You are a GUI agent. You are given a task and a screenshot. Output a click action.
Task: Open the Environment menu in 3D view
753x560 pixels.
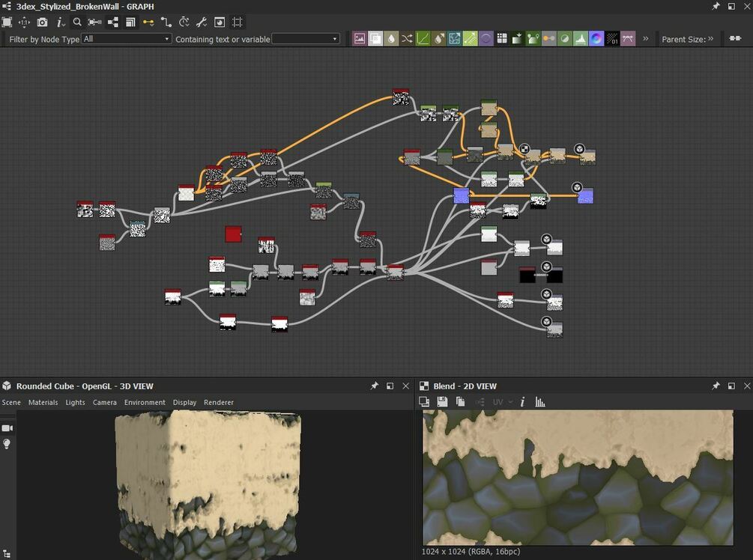pyautogui.click(x=145, y=402)
